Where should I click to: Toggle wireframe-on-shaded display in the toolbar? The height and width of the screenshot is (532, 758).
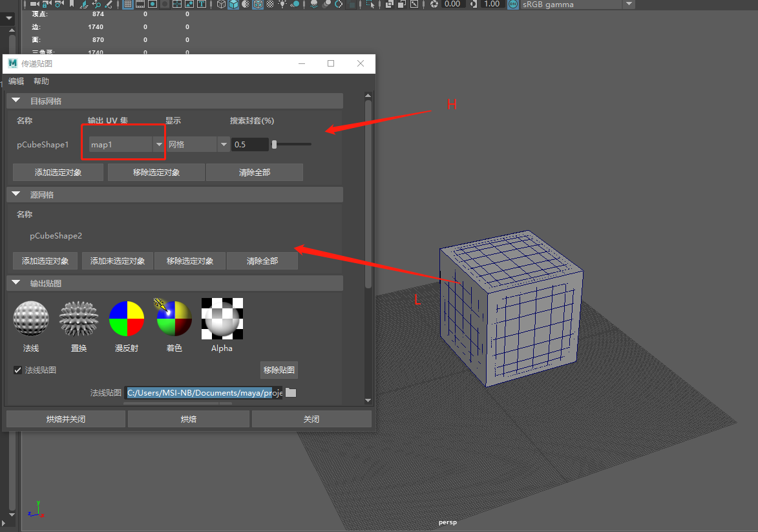pos(257,5)
